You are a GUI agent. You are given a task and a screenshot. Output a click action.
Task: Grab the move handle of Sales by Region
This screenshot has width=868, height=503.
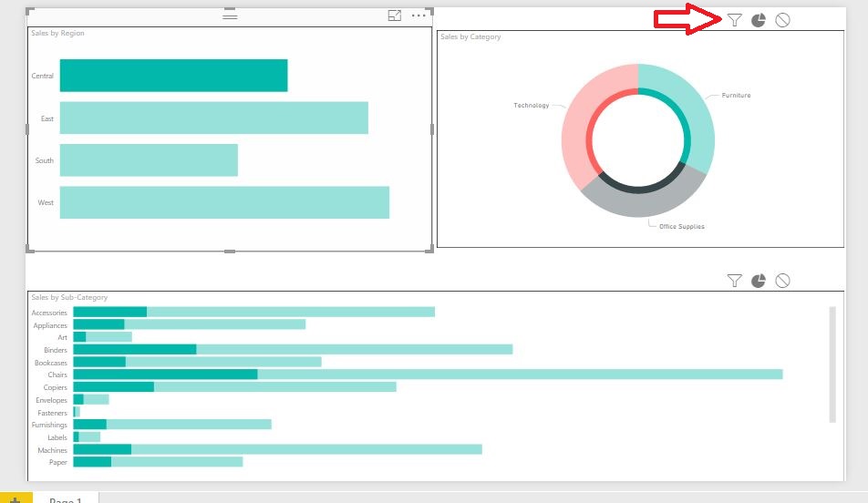(230, 16)
